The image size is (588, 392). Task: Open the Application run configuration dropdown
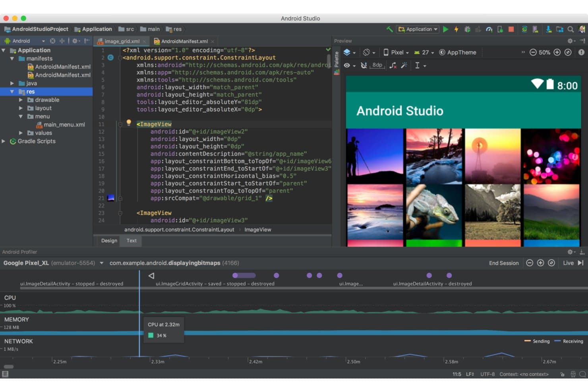pos(418,29)
